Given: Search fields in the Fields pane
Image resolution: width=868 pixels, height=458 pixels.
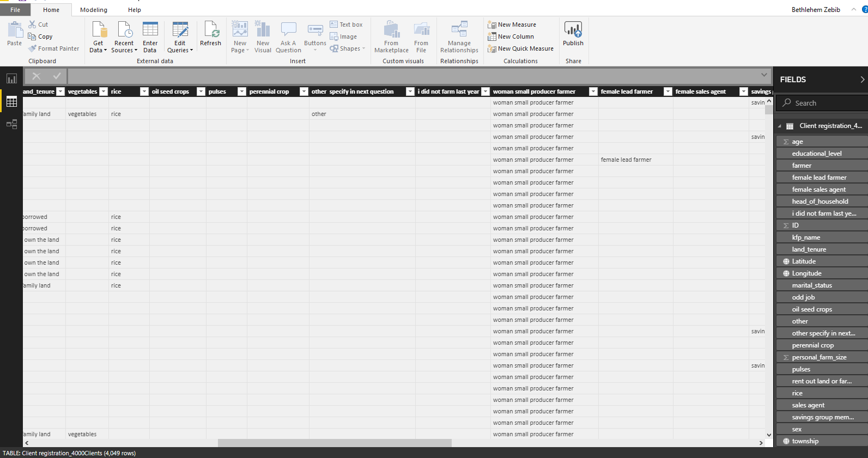Looking at the screenshot, I should [823, 103].
